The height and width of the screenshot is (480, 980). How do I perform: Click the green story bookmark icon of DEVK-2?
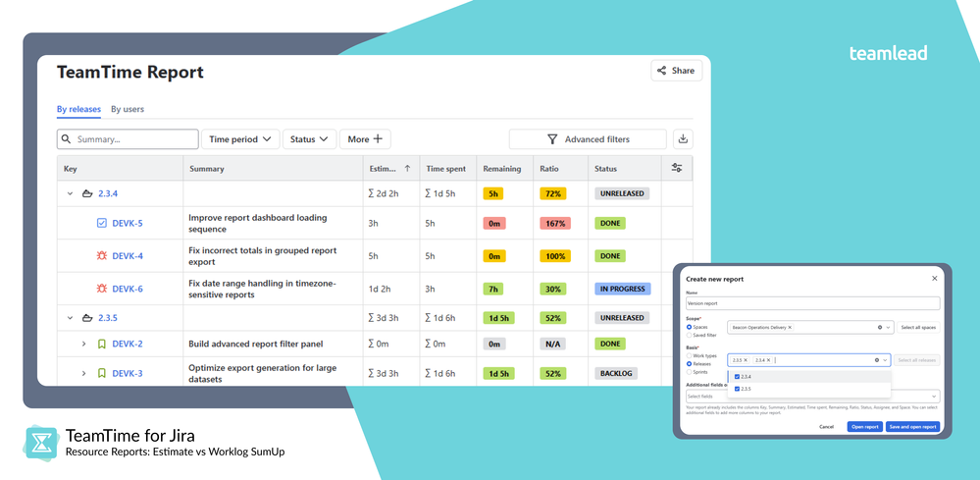pos(102,344)
